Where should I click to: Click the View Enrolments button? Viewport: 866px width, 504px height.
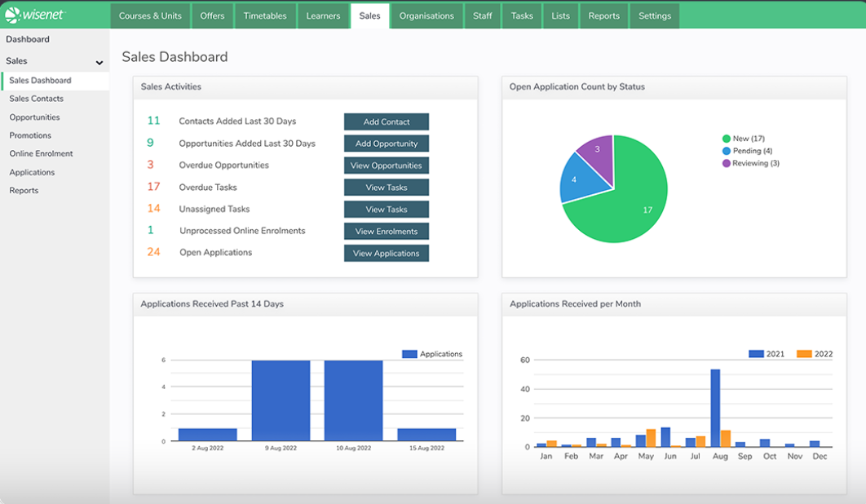(x=386, y=232)
